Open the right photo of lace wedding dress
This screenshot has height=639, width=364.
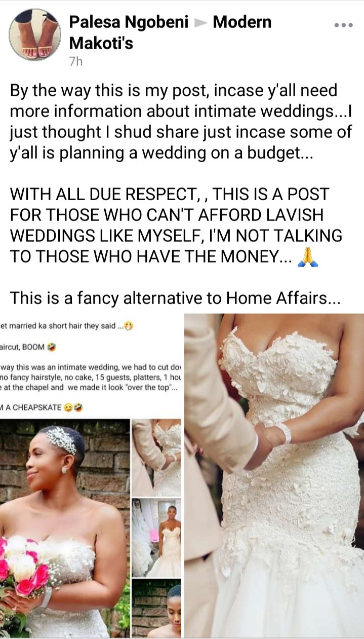(274, 475)
